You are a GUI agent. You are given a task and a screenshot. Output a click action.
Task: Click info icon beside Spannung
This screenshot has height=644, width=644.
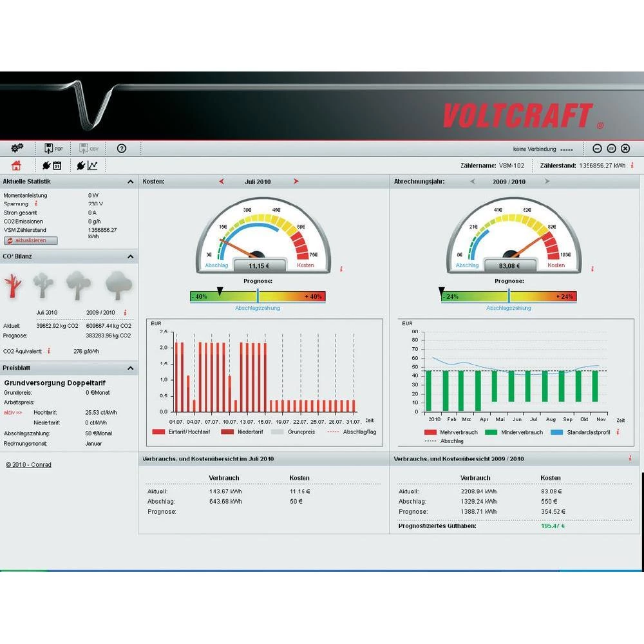coord(36,204)
